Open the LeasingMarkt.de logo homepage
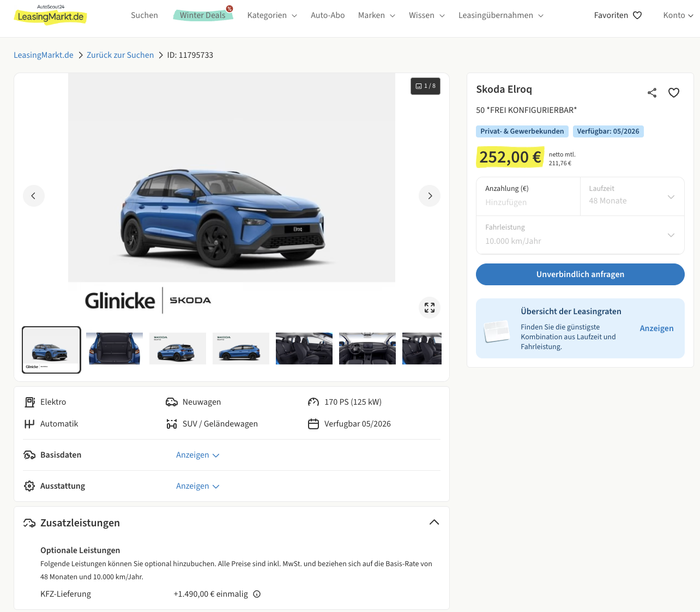 point(50,15)
